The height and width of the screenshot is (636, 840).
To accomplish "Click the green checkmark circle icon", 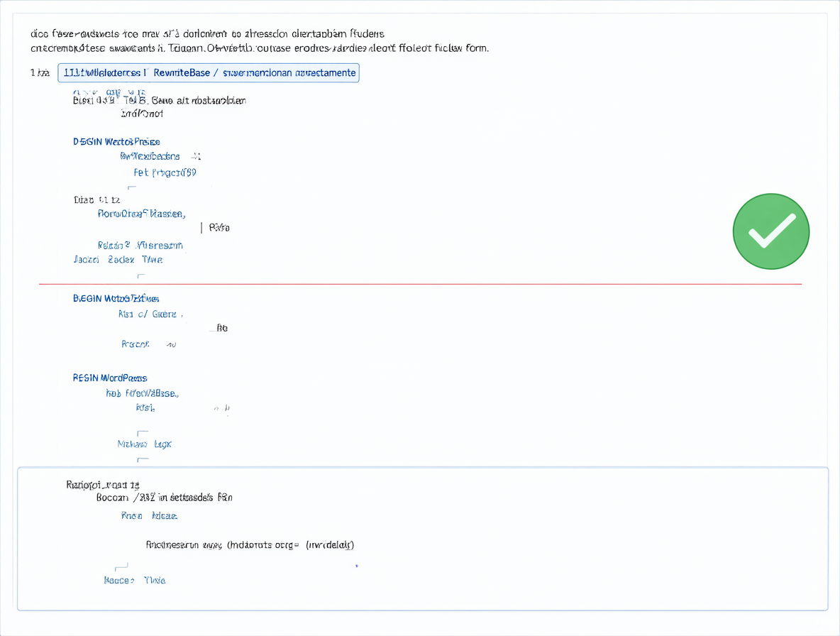I will (x=771, y=231).
